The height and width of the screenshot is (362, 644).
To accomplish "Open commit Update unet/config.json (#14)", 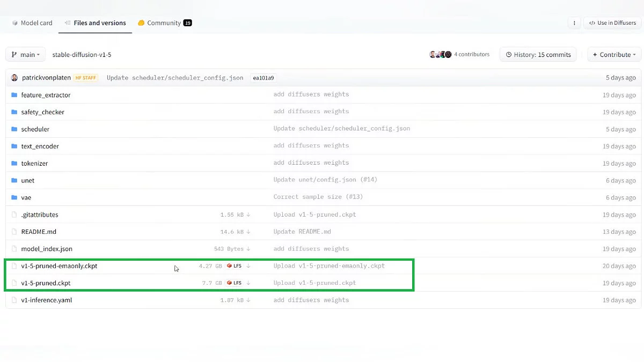I will 325,180.
